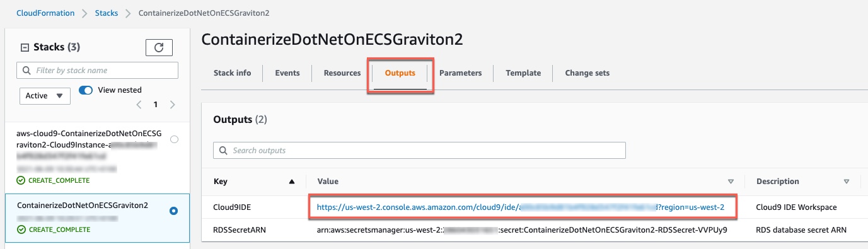The width and height of the screenshot is (868, 249).
Task: Open the Cloud9IDE URL link
Action: (x=521, y=207)
